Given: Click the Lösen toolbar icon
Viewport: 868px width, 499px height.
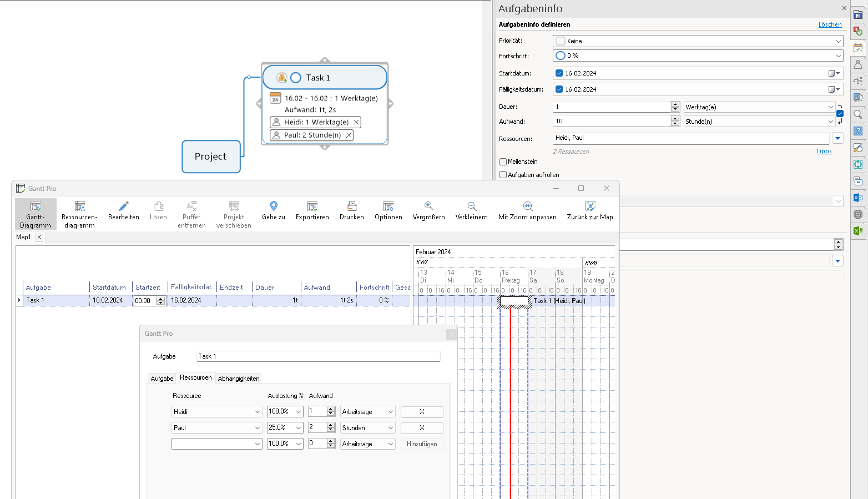Looking at the screenshot, I should click(158, 211).
